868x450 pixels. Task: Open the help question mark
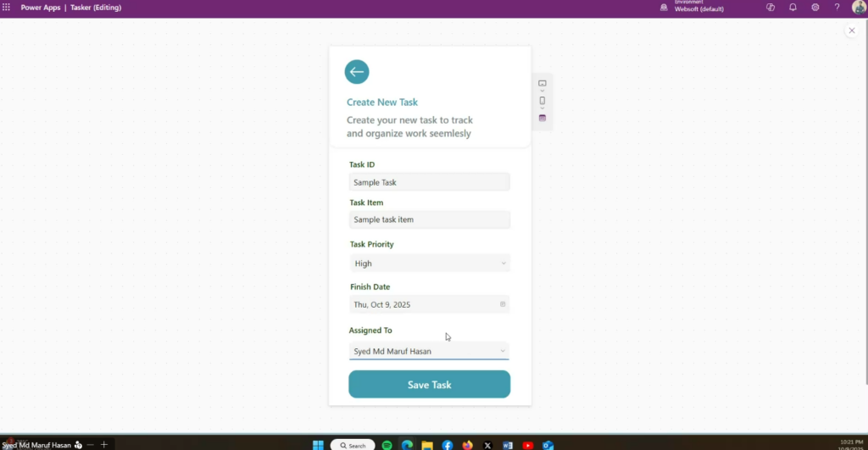[837, 8]
